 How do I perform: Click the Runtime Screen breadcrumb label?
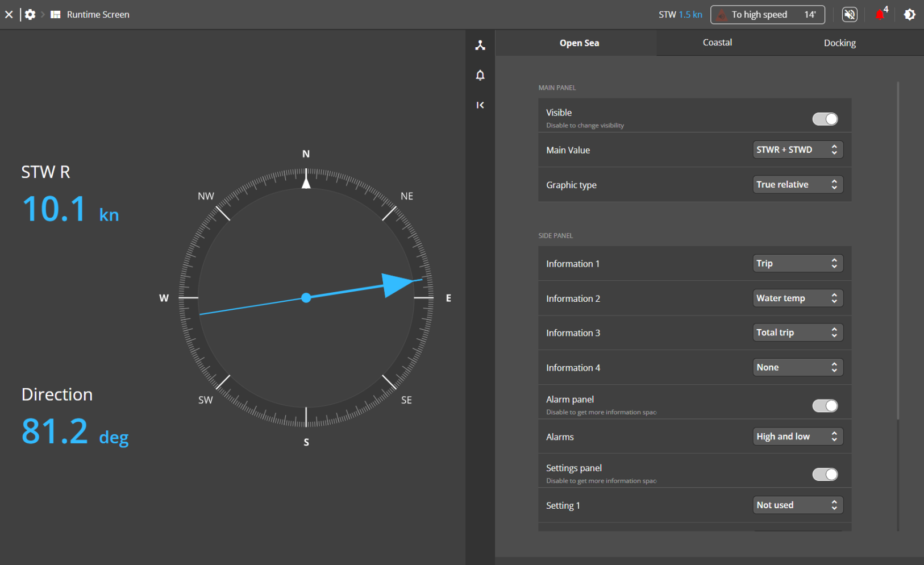(98, 15)
